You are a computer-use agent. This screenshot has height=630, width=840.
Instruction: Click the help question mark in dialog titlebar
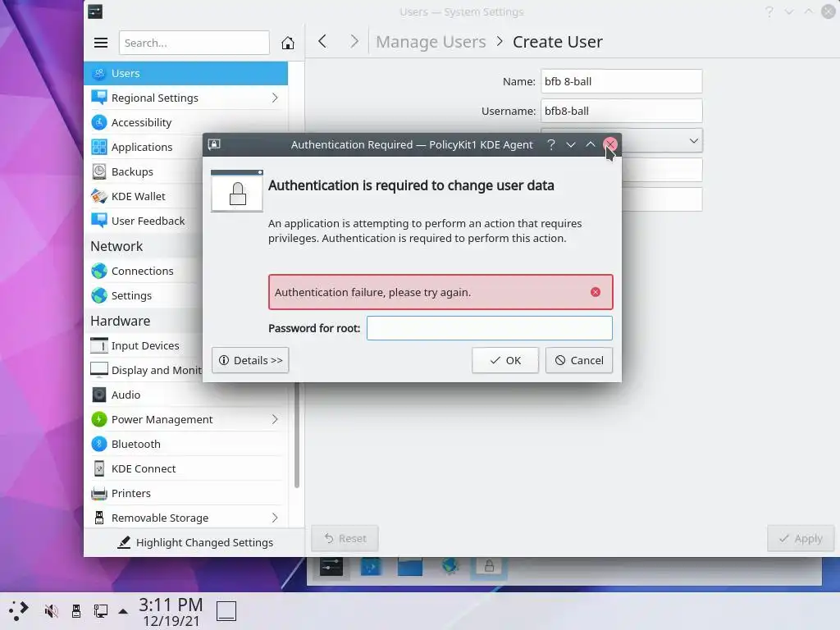(x=550, y=144)
